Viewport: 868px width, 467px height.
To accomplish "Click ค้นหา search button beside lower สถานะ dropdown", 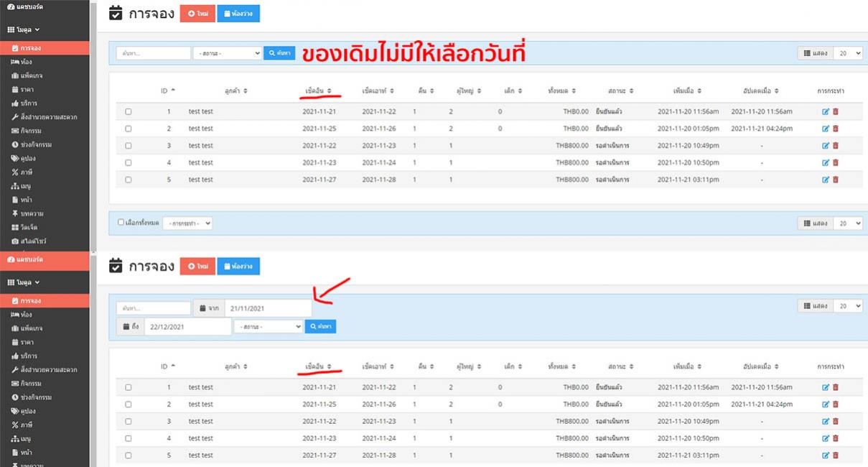I will (320, 327).
